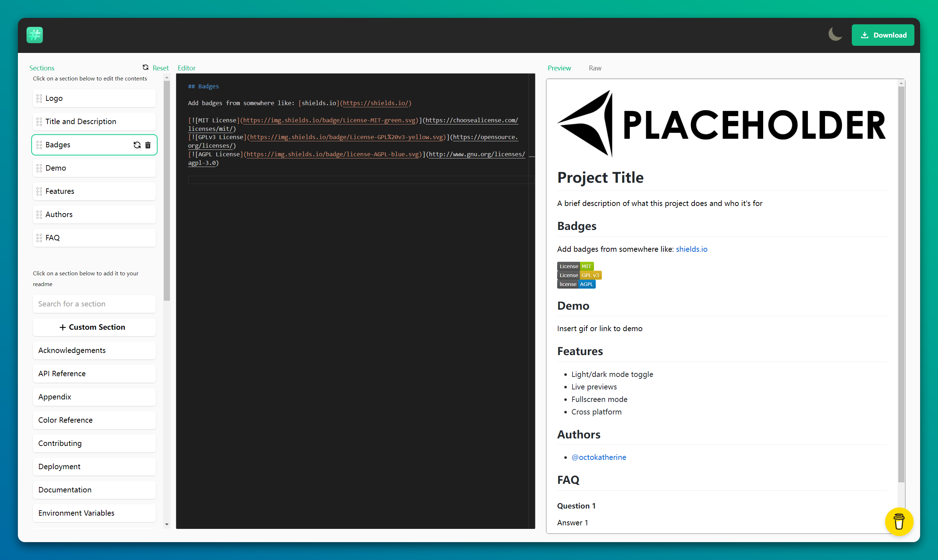Add the Acknowledgements section
This screenshot has height=560, width=938.
click(94, 350)
